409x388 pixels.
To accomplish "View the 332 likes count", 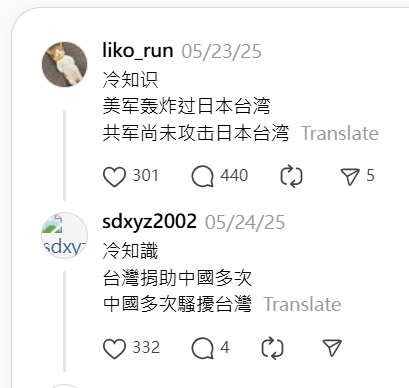I will click(x=146, y=348).
